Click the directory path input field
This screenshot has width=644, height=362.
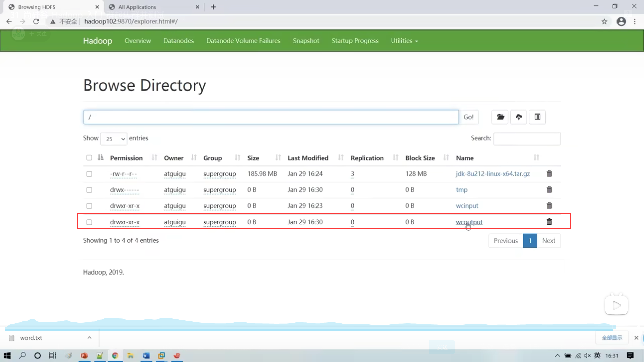pyautogui.click(x=271, y=117)
